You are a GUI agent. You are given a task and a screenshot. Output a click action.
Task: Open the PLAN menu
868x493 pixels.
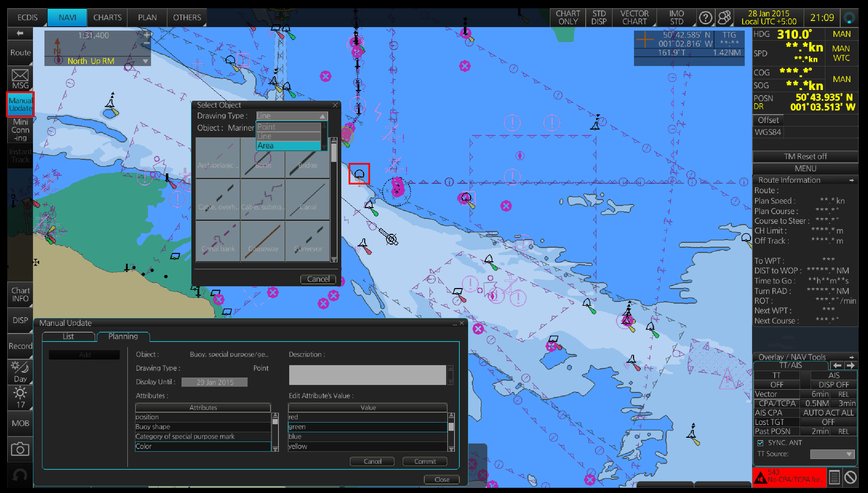147,17
